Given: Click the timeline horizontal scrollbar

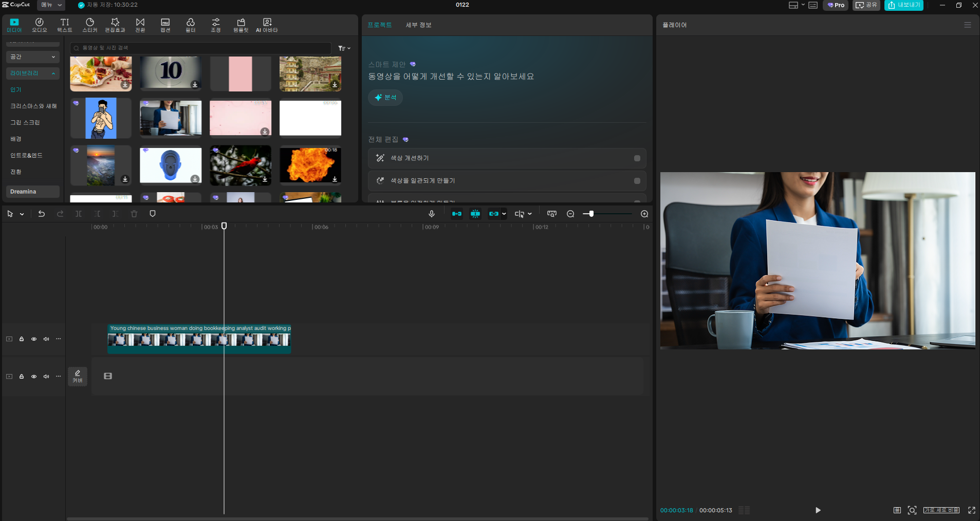Looking at the screenshot, I should coord(358,518).
